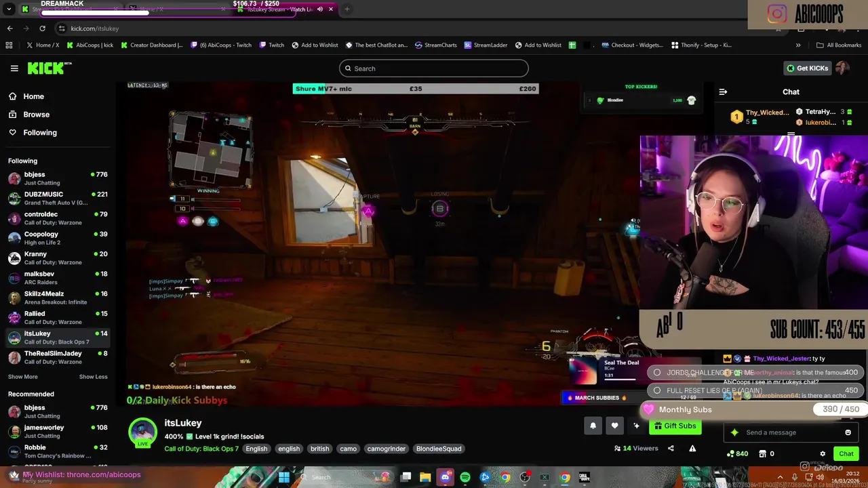Open AbiCoops | kick bookmark
Screen dimensions: 868x488
click(89, 45)
